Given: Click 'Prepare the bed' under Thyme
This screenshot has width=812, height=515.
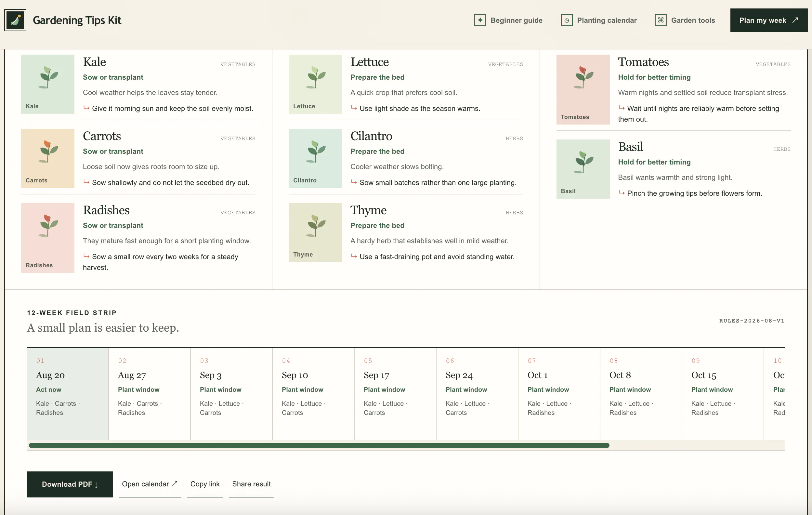Looking at the screenshot, I should click(x=377, y=226).
